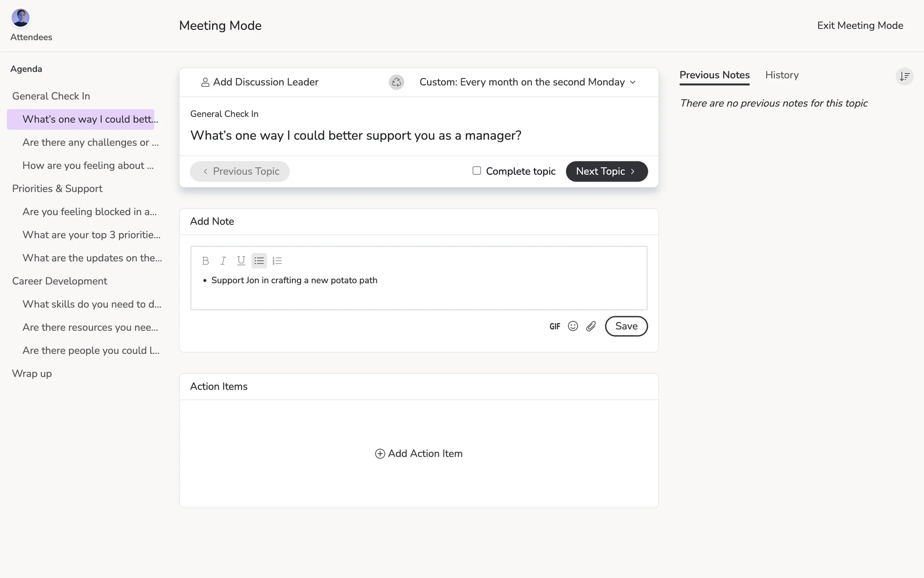The image size is (924, 578).
Task: Add an Action Item
Action: 419,454
